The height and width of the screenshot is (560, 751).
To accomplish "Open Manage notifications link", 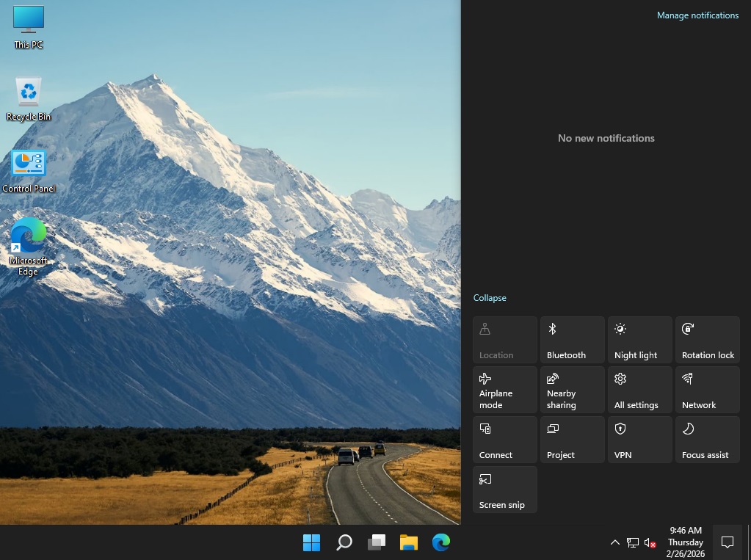I will (x=697, y=15).
